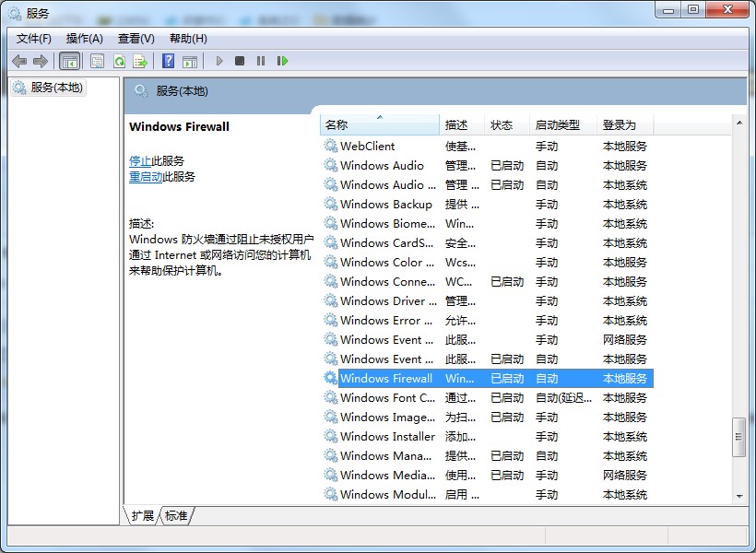This screenshot has height=553, width=756.
Task: Pause the service with the pause icon
Action: tap(261, 60)
